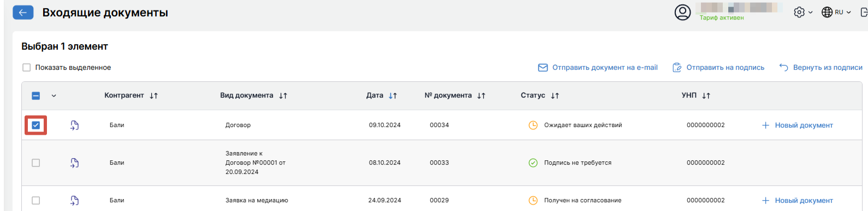Click the globe language icon
Screen dimensions: 868x211
point(827,12)
